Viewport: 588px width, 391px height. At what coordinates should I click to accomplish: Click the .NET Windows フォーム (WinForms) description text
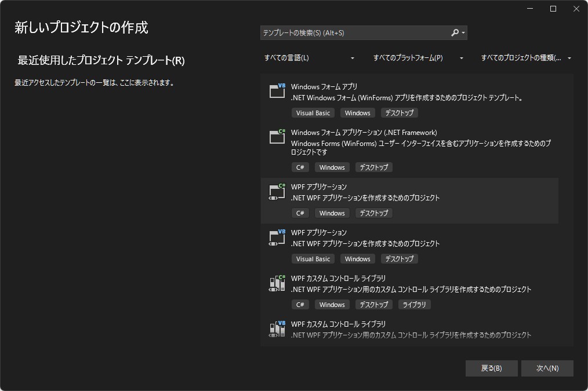[x=407, y=98]
